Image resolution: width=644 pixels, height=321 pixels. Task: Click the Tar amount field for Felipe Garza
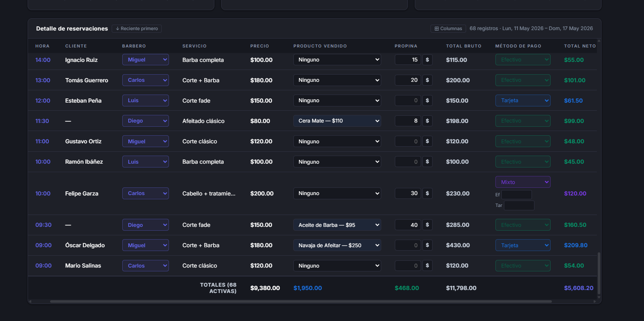point(519,205)
